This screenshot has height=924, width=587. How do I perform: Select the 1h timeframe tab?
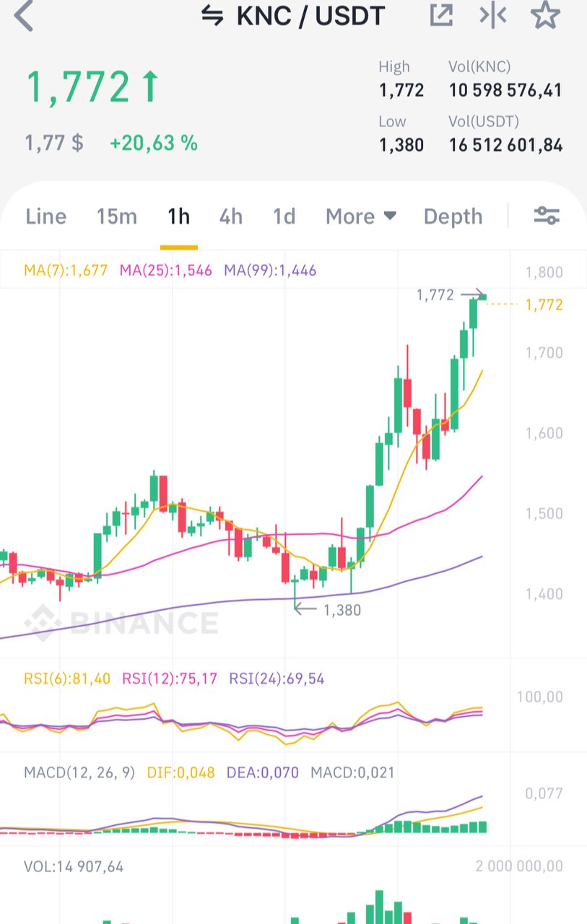(x=178, y=216)
